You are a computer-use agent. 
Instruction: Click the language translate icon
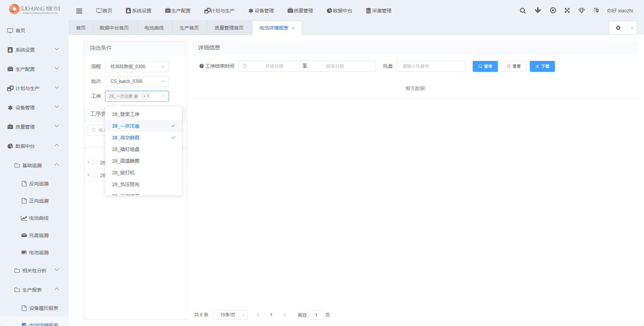click(596, 11)
